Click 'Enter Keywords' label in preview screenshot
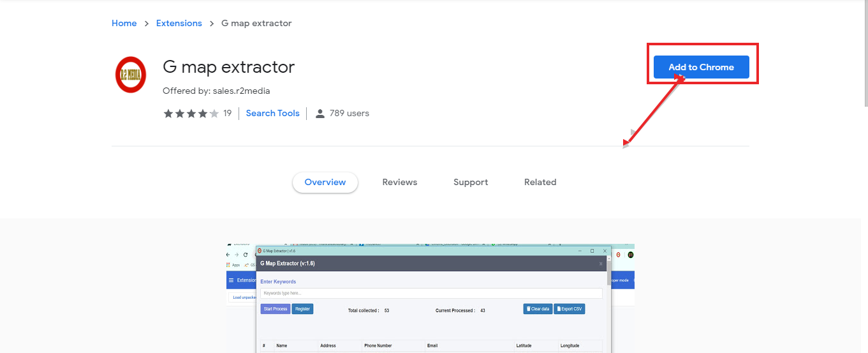This screenshot has width=868, height=353. pos(278,282)
